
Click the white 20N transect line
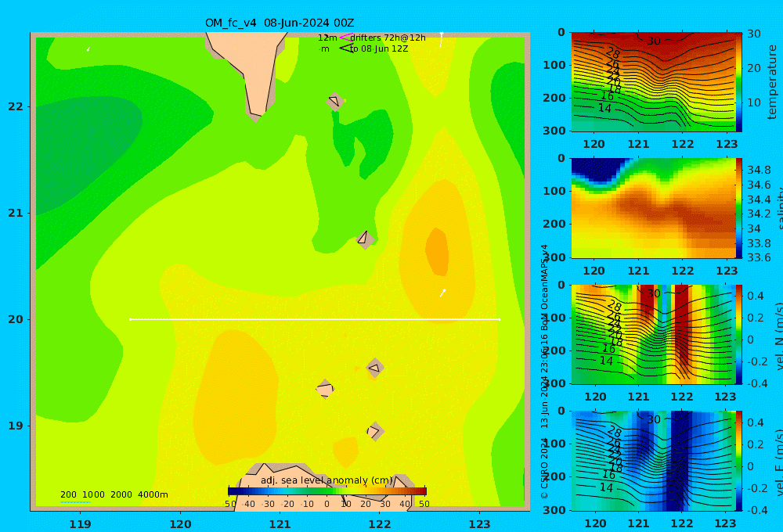pyautogui.click(x=315, y=319)
